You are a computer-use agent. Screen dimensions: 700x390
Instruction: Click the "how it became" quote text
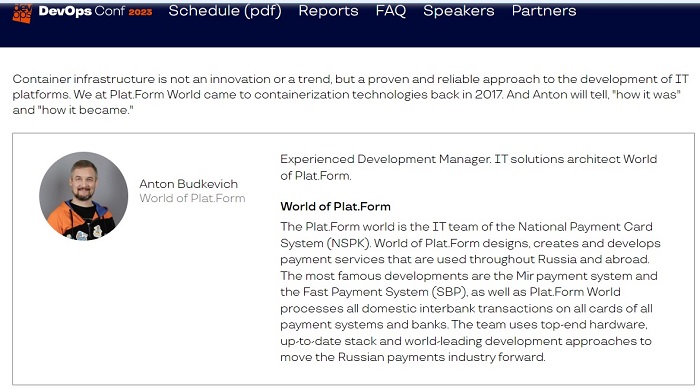point(85,110)
